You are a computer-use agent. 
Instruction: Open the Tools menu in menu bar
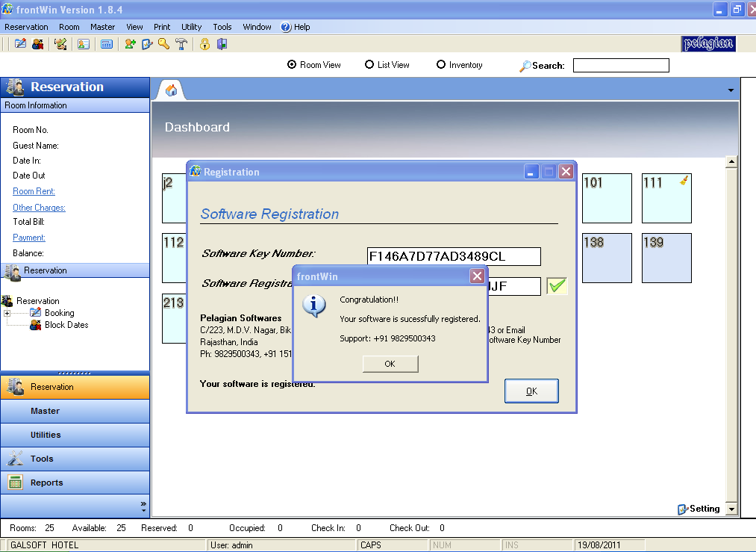point(222,27)
